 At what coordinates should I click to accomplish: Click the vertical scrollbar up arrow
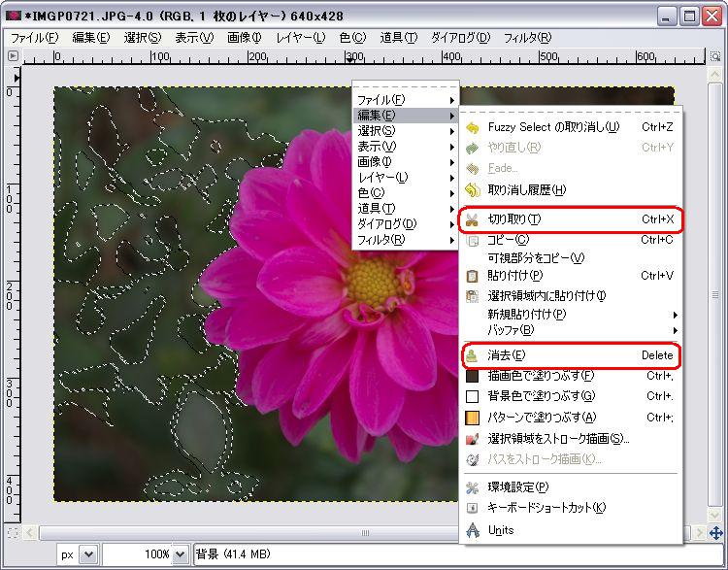coord(714,75)
